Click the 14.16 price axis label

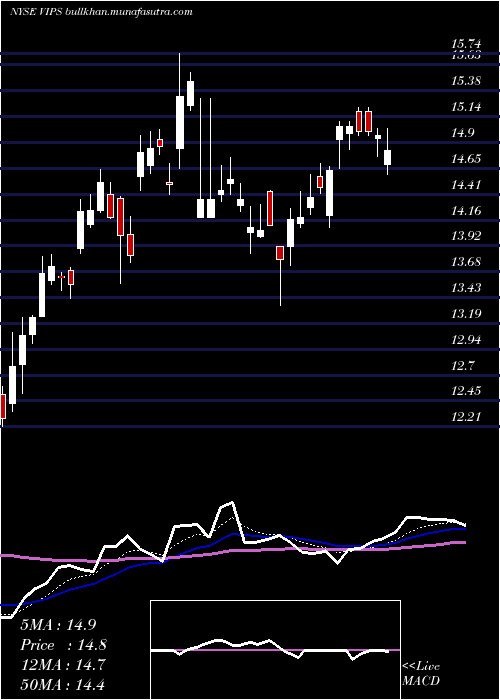pyautogui.click(x=466, y=210)
